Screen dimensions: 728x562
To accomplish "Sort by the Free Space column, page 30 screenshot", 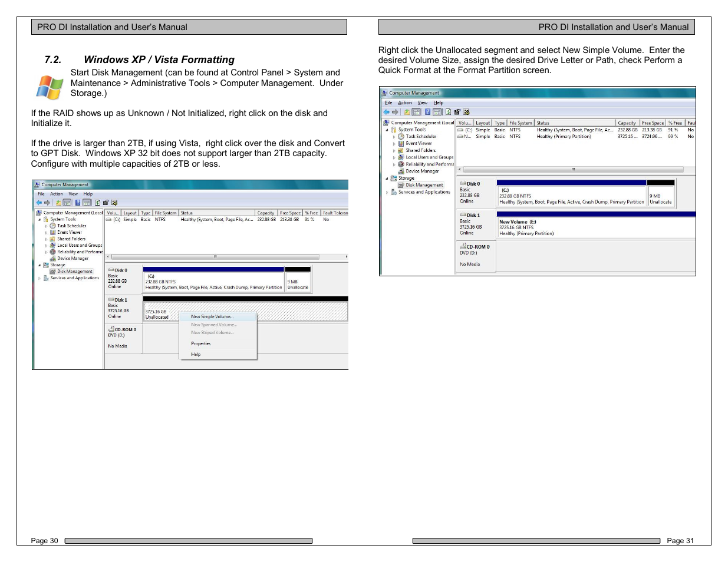I will pos(291,213).
